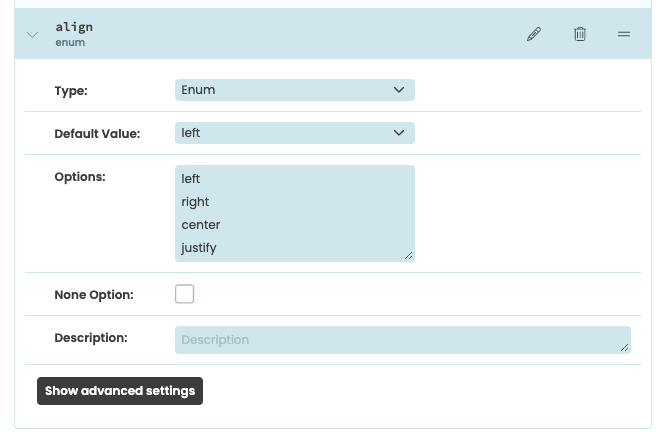Click the "Description:" label text

coord(91,338)
